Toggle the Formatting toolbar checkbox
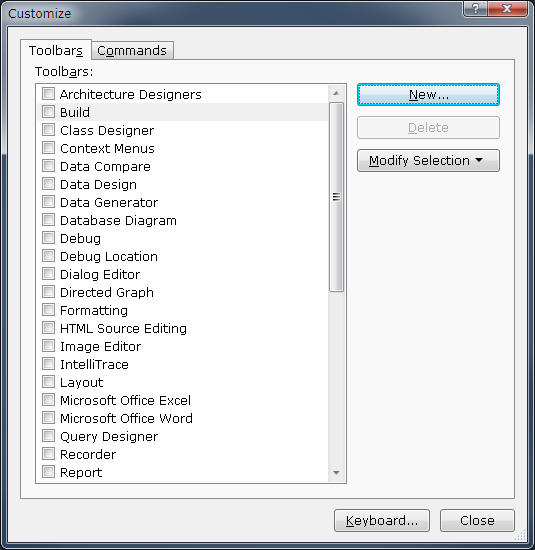Viewport: 535px width, 550px height. point(48,310)
